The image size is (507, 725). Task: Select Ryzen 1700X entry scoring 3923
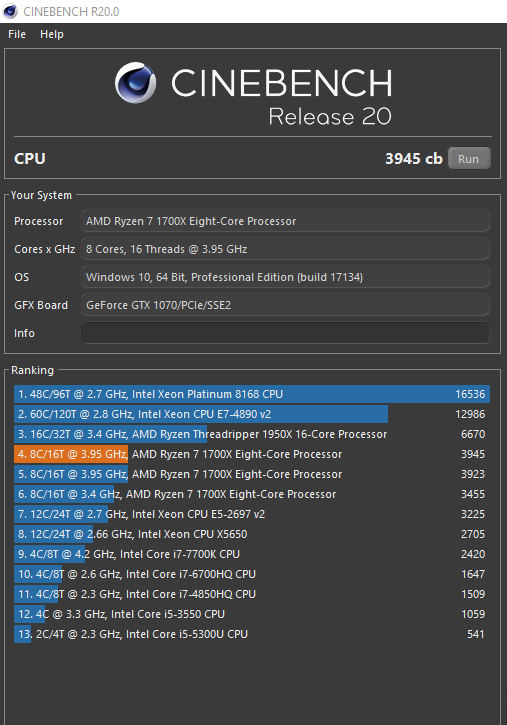point(252,474)
